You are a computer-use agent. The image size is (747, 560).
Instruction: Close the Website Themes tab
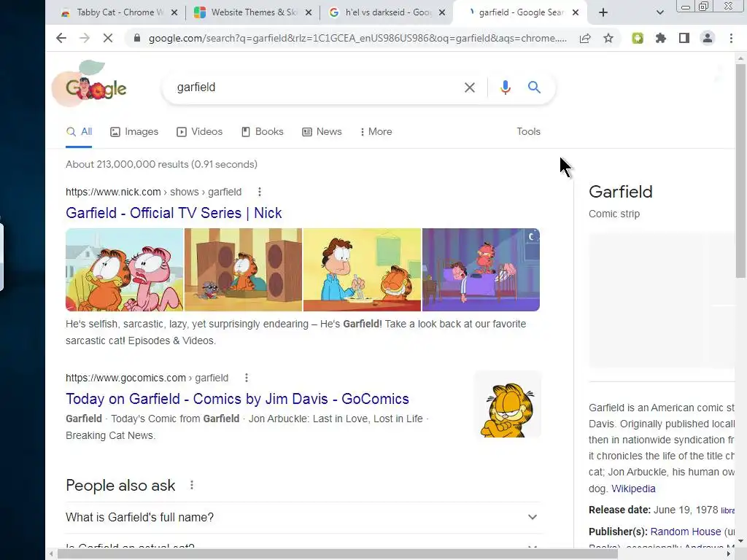tap(309, 12)
